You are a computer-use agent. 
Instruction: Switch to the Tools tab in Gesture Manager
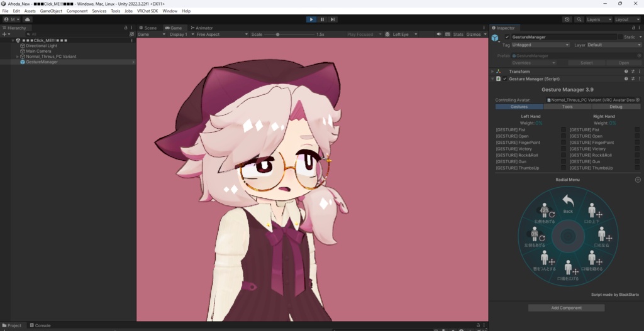coord(567,107)
